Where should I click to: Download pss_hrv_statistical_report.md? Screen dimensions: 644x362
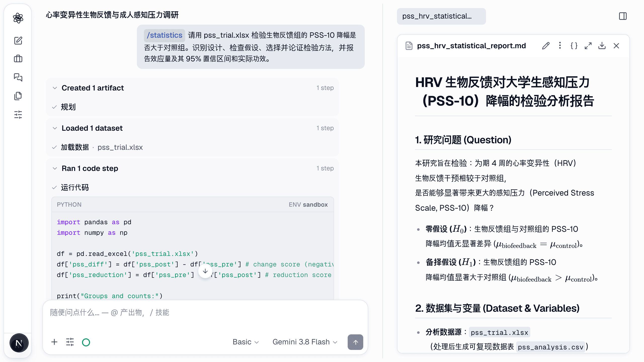[x=602, y=46]
